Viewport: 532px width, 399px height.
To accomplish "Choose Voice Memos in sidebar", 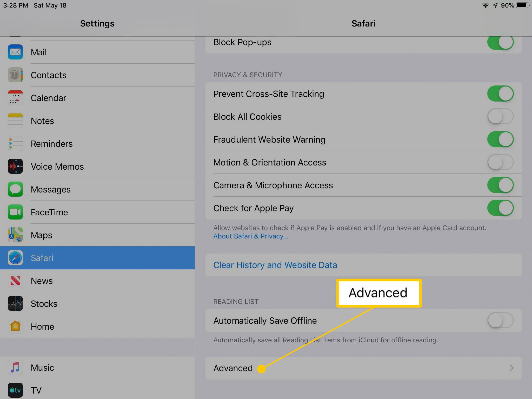I will 97,167.
